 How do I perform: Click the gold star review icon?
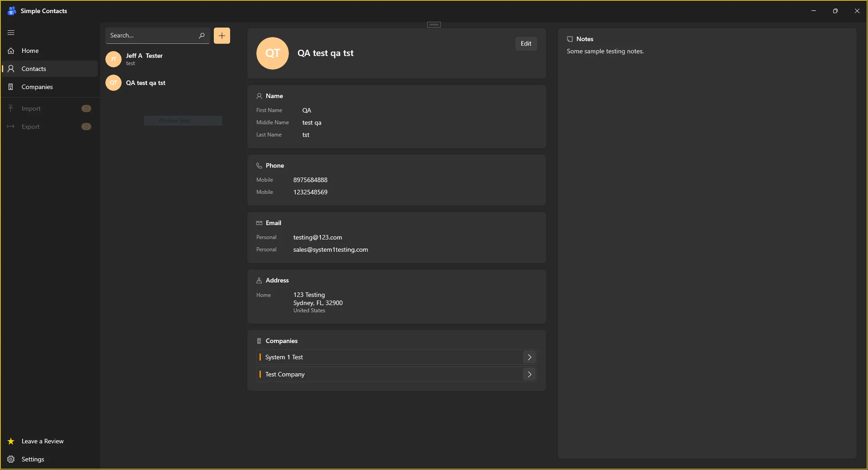pyautogui.click(x=11, y=441)
